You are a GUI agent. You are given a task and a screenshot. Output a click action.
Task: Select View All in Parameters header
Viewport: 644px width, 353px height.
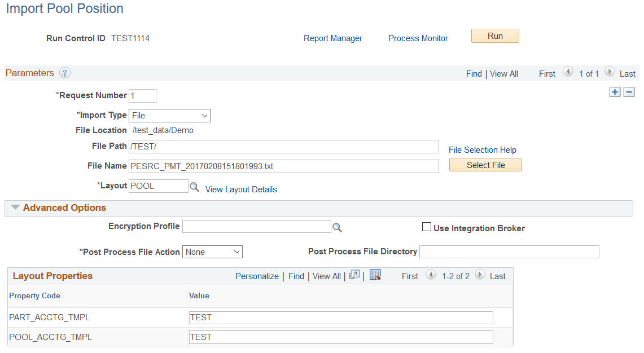(x=503, y=73)
